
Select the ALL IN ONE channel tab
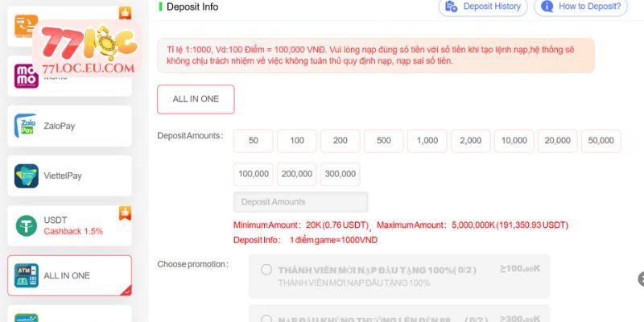pyautogui.click(x=196, y=99)
